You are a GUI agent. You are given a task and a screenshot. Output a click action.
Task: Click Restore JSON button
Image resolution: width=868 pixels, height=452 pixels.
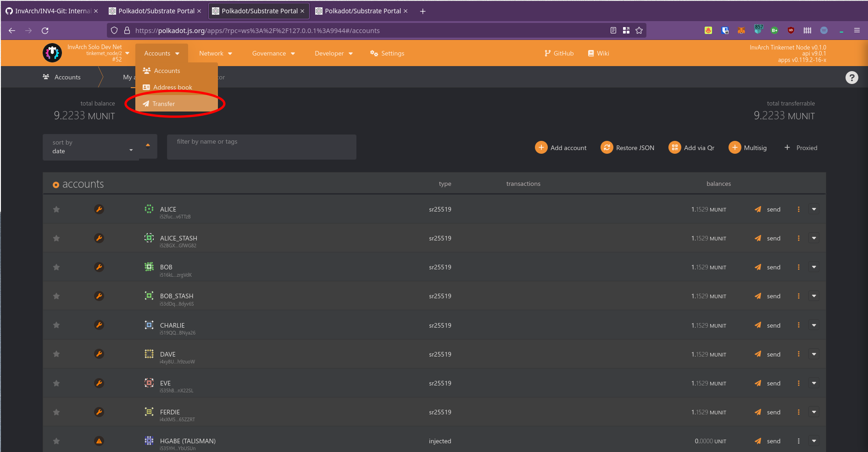pyautogui.click(x=627, y=148)
